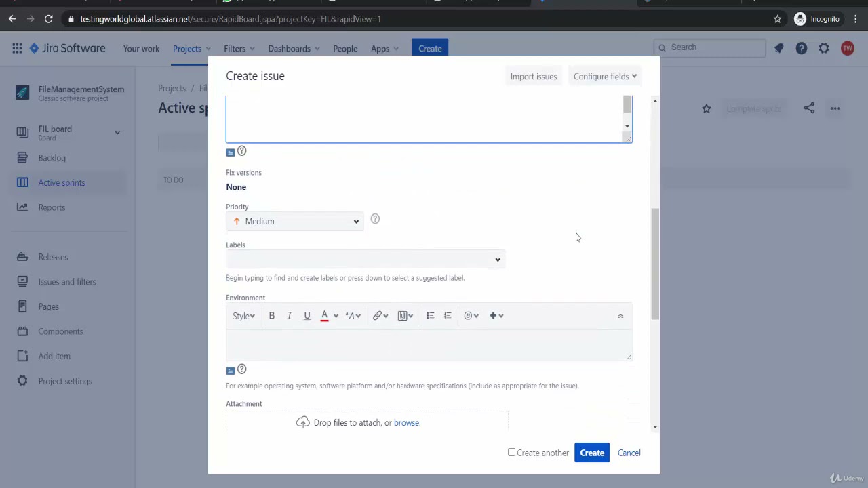Image resolution: width=868 pixels, height=488 pixels.
Task: Open Reports in the sidebar
Action: (52, 207)
